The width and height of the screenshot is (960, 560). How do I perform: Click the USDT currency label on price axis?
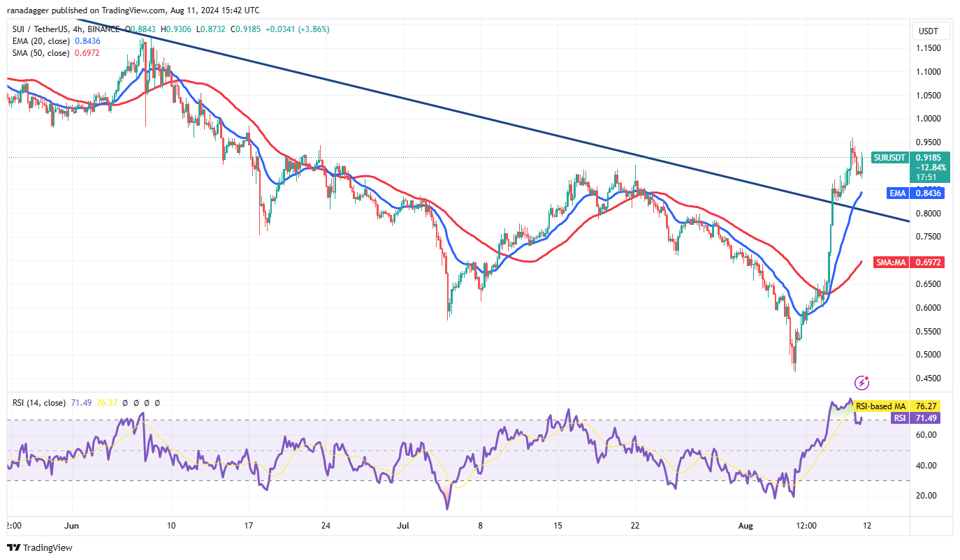point(929,31)
